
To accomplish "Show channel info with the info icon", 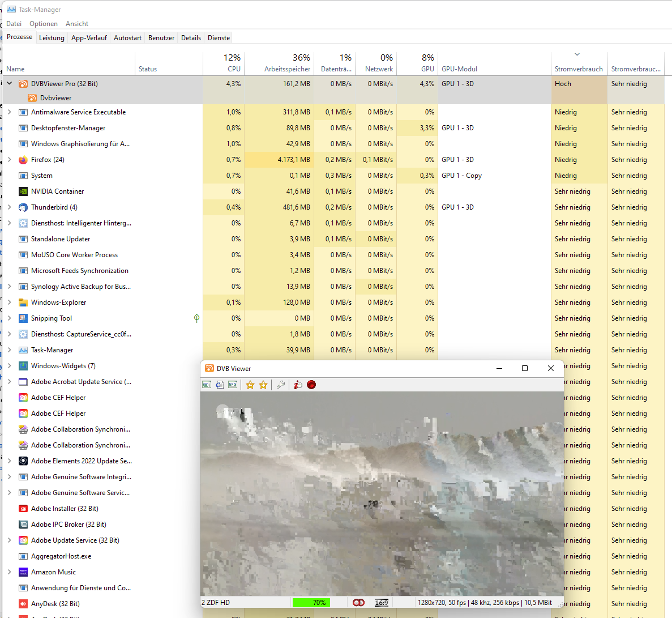I will pos(298,385).
